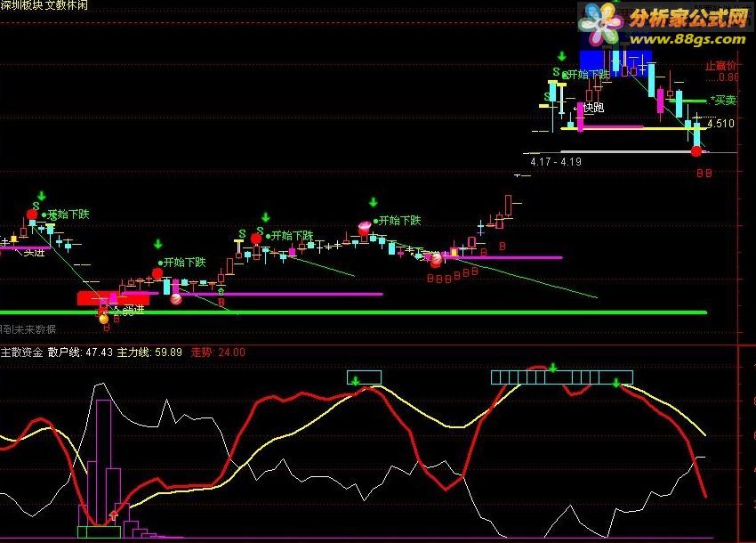This screenshot has height=543, width=756.
Task: Click the green arrow atop the long cyan grid box
Action: point(553,368)
